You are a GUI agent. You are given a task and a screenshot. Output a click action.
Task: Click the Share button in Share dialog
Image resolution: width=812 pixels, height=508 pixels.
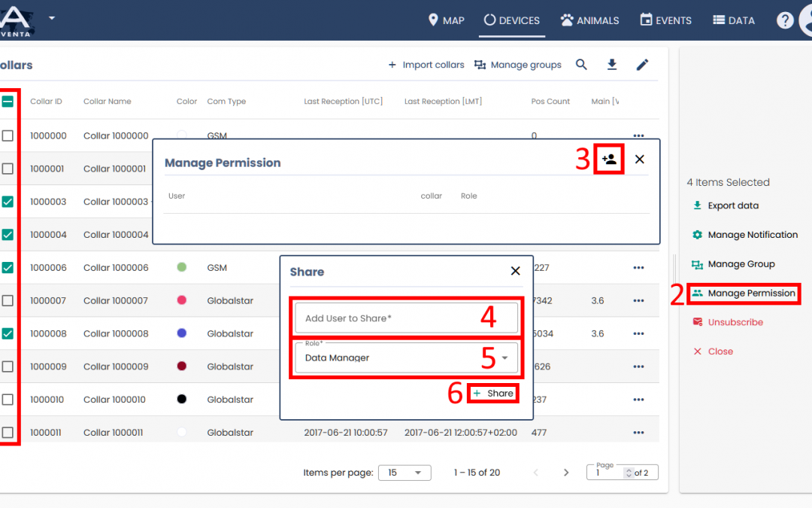493,394
